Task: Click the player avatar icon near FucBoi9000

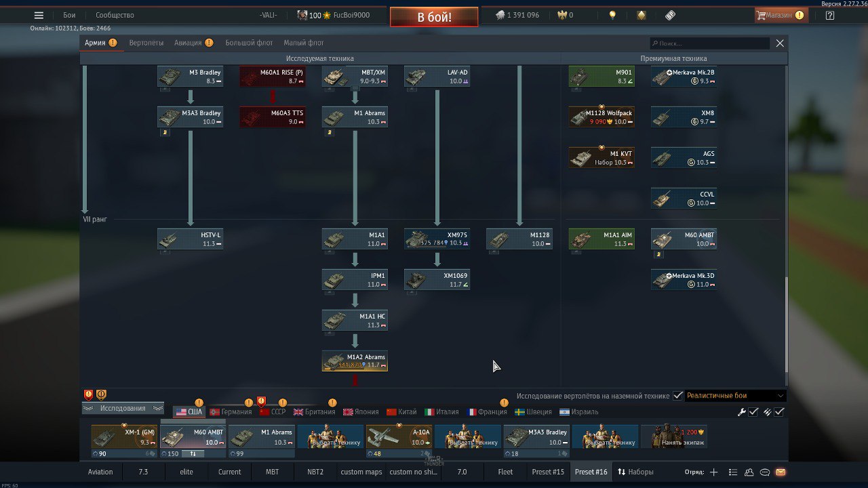Action: click(x=302, y=15)
